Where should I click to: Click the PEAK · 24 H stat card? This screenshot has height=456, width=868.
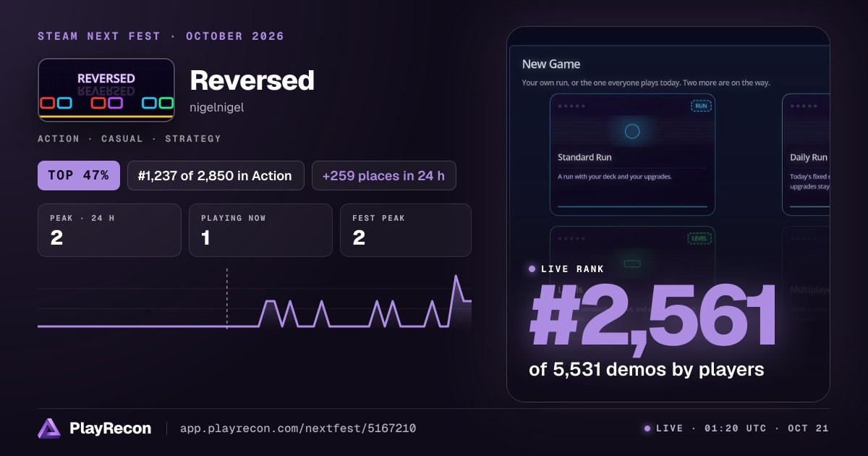[x=109, y=230]
